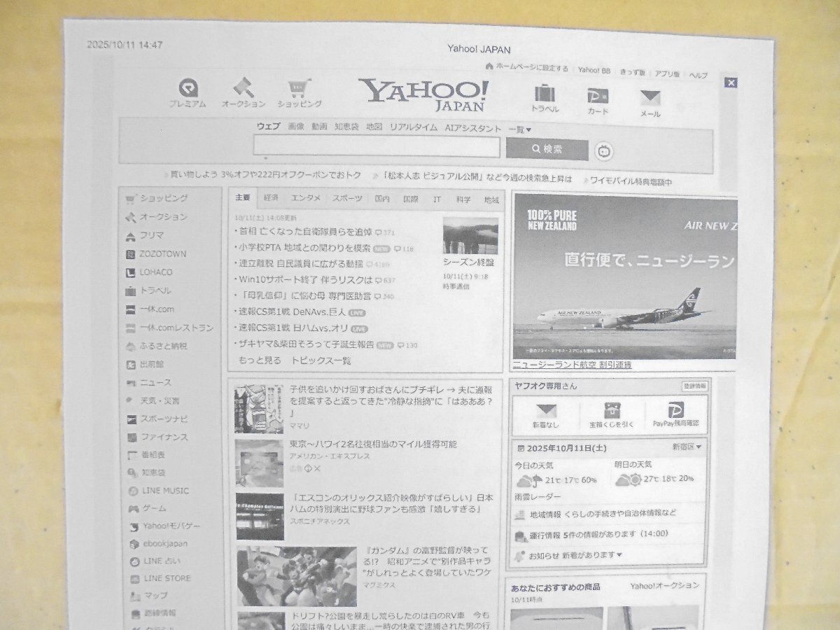The height and width of the screenshot is (630, 840).
Task: Focus the web search input field
Action: (x=377, y=146)
